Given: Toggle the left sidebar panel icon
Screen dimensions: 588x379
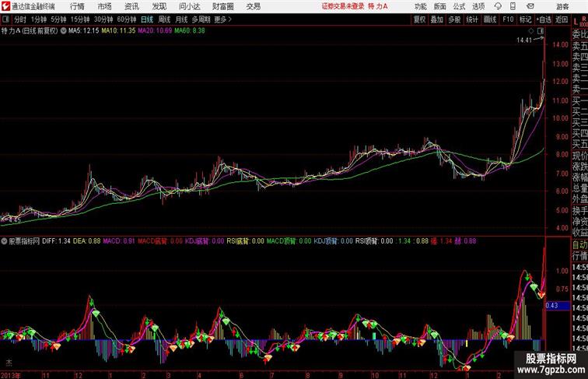Looking at the screenshot, I should point(5,19).
